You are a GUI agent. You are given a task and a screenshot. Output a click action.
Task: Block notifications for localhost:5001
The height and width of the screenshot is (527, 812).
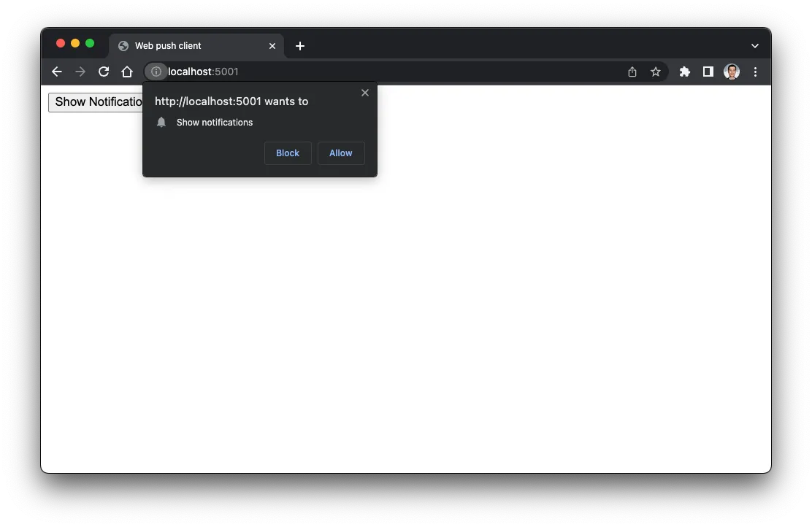(288, 153)
